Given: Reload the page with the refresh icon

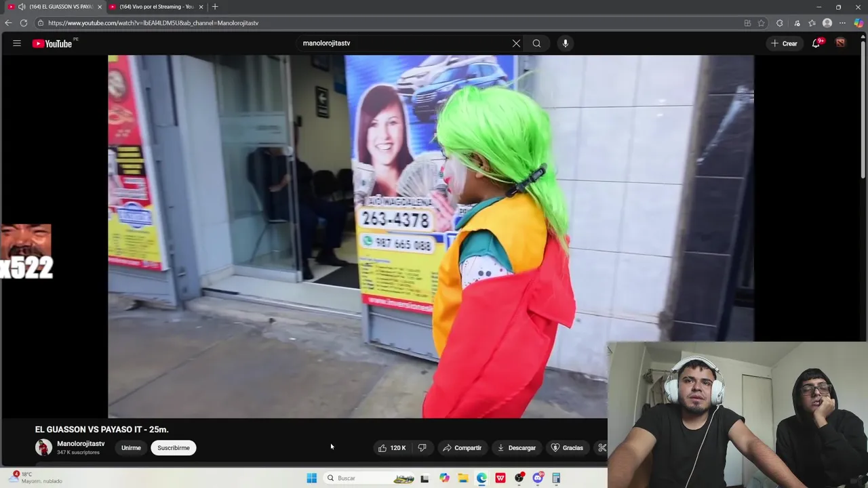Looking at the screenshot, I should pyautogui.click(x=24, y=23).
